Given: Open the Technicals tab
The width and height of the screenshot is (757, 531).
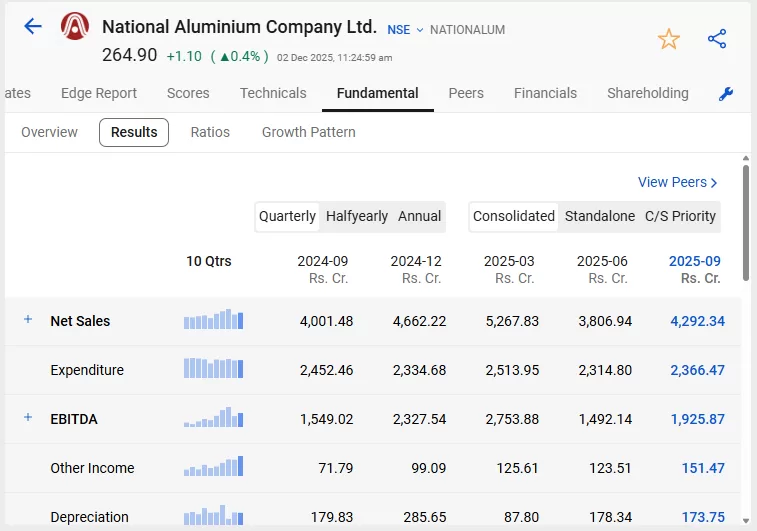Looking at the screenshot, I should [x=273, y=93].
